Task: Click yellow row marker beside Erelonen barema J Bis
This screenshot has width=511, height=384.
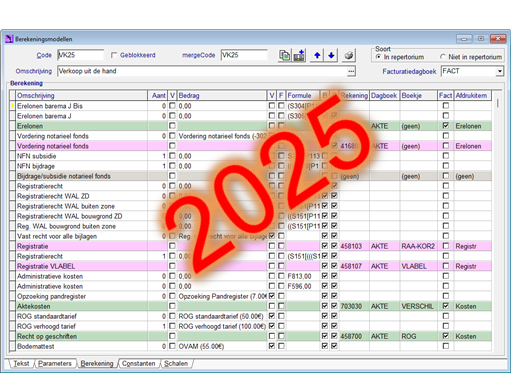Action: [x=12, y=106]
